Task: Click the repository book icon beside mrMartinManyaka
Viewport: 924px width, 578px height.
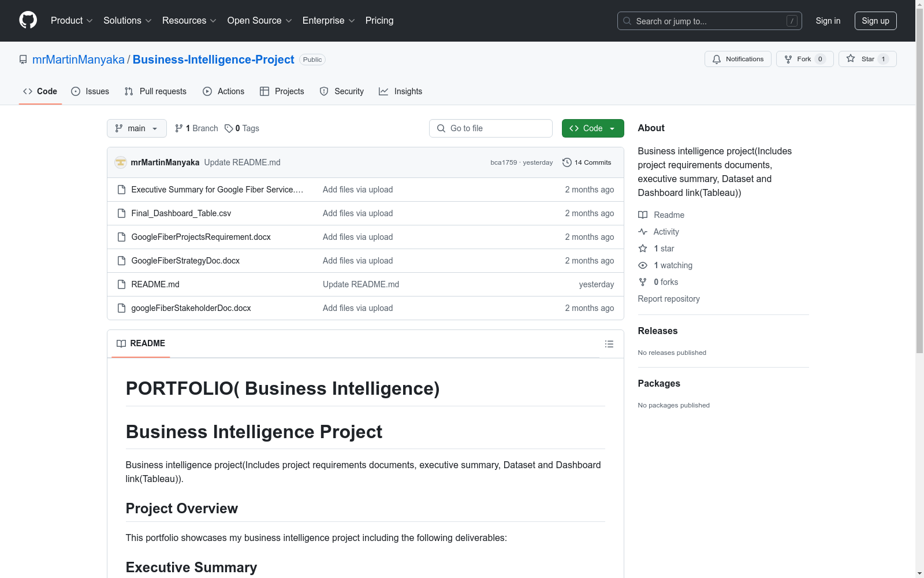Action: pyautogui.click(x=23, y=60)
